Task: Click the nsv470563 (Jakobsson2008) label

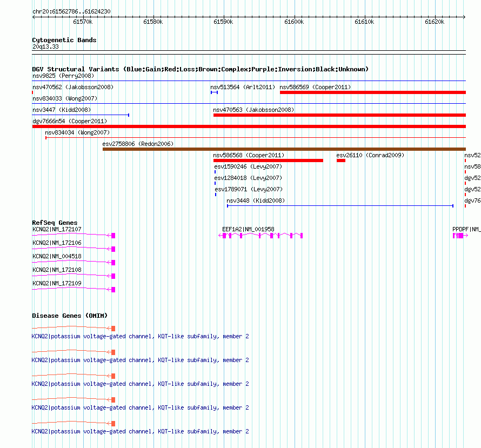Action: click(253, 110)
